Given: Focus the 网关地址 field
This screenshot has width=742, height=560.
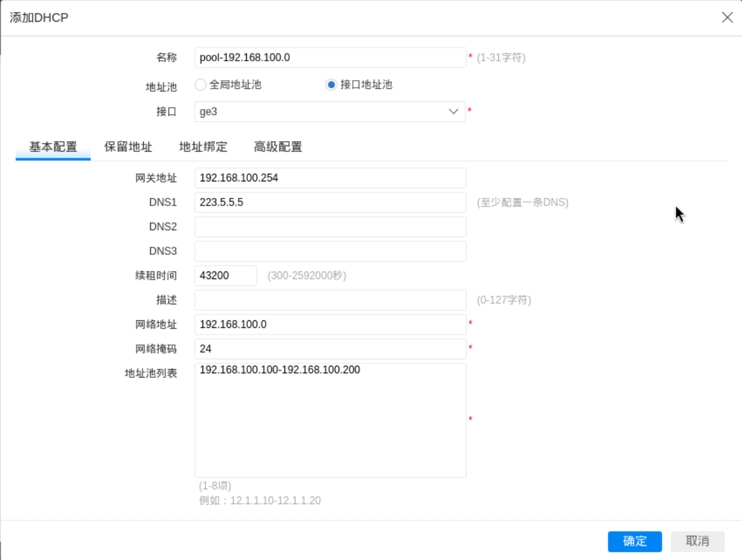Looking at the screenshot, I should [x=330, y=178].
